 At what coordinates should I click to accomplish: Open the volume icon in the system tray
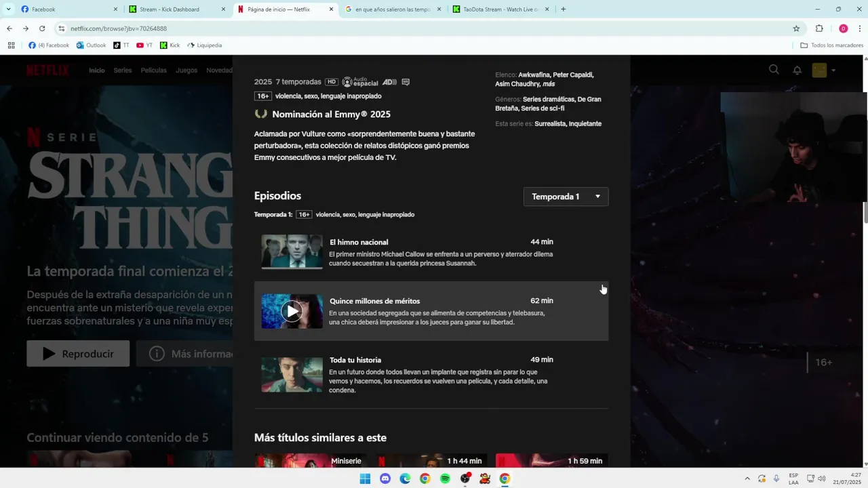click(822, 479)
